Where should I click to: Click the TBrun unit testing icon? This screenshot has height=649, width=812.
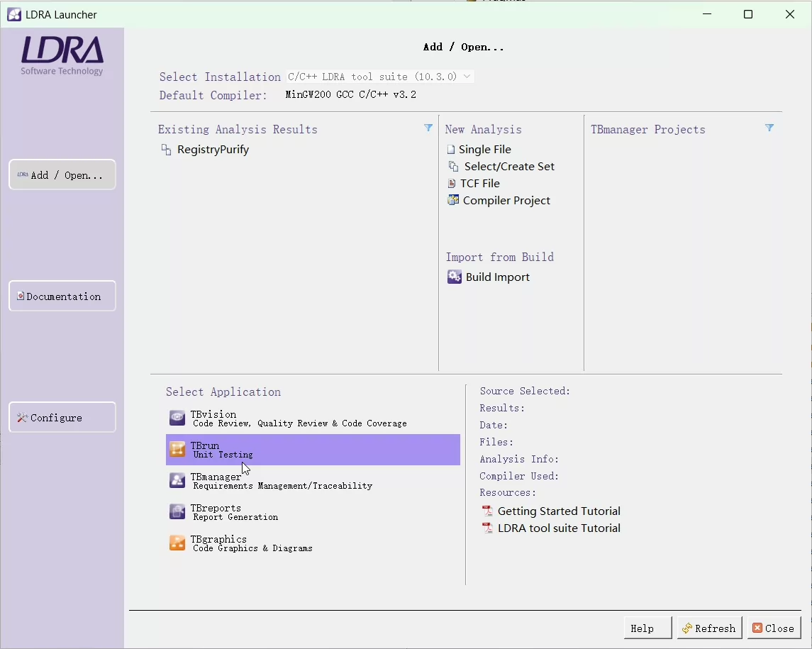click(x=177, y=449)
